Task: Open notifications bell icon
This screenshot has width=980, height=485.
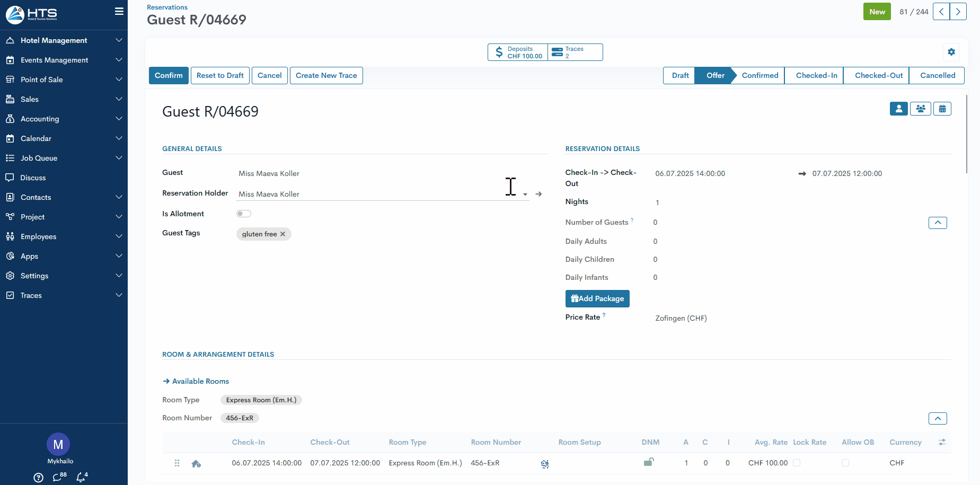Action: click(x=81, y=477)
